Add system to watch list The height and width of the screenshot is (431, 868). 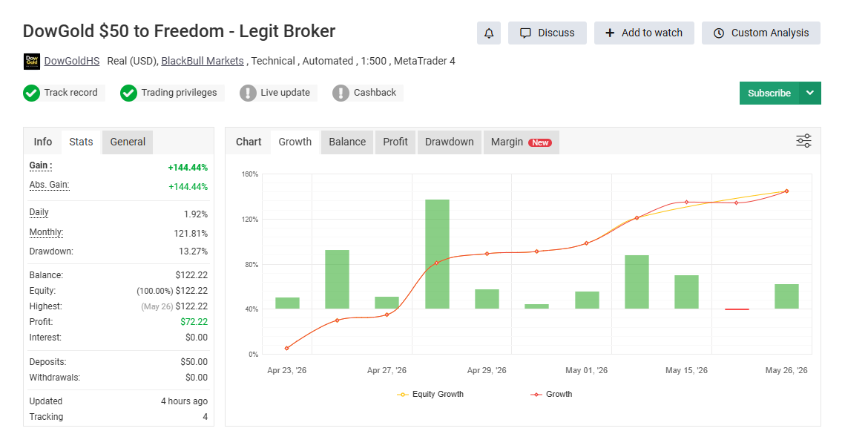pos(645,33)
